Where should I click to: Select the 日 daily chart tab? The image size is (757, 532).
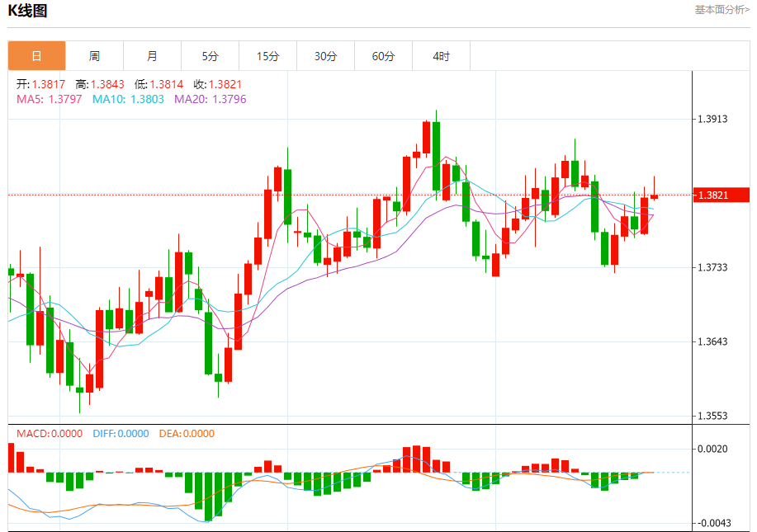[36, 56]
